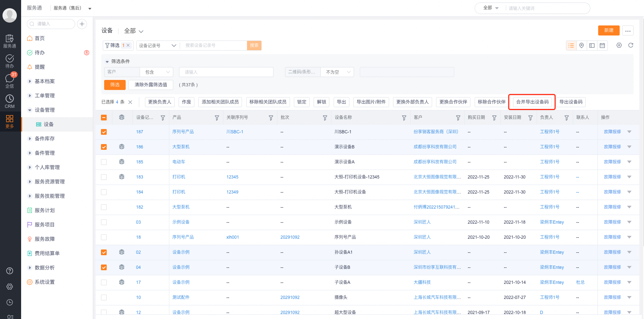Check the row 184 checkbox

click(x=104, y=192)
